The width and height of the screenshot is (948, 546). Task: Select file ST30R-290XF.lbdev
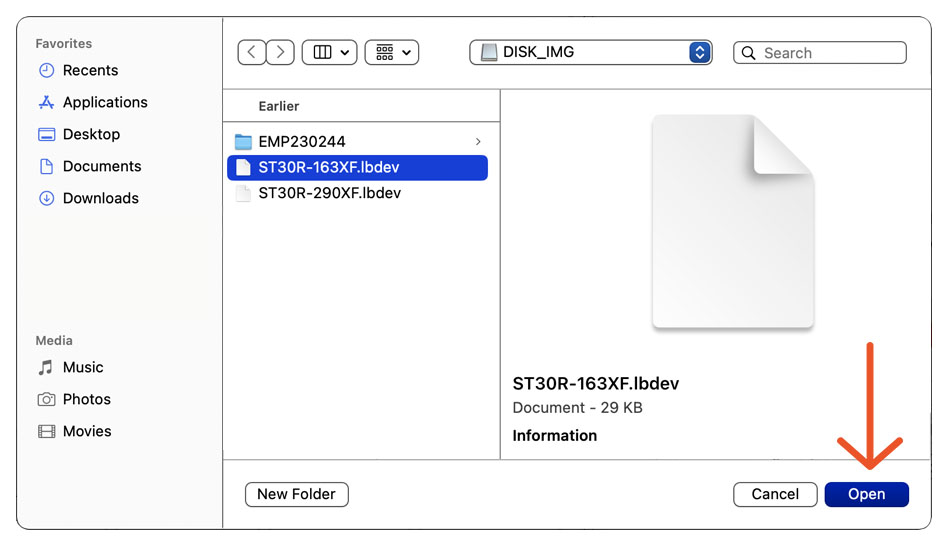pyautogui.click(x=357, y=193)
